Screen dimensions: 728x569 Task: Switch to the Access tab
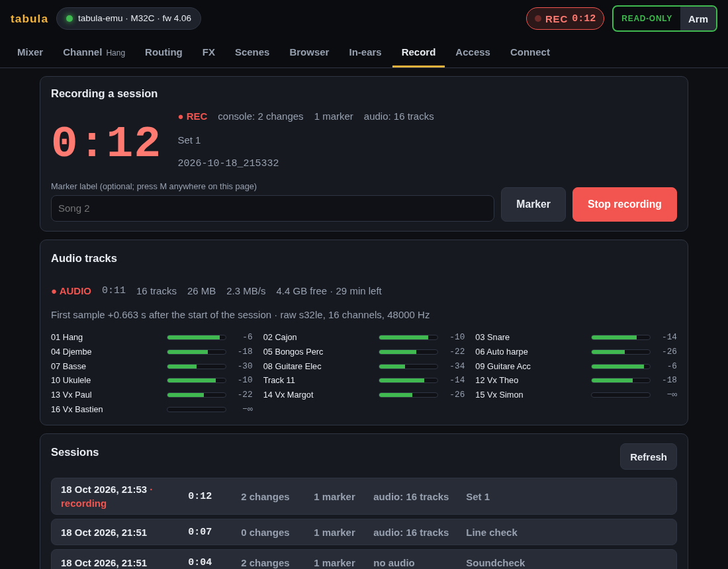click(473, 52)
